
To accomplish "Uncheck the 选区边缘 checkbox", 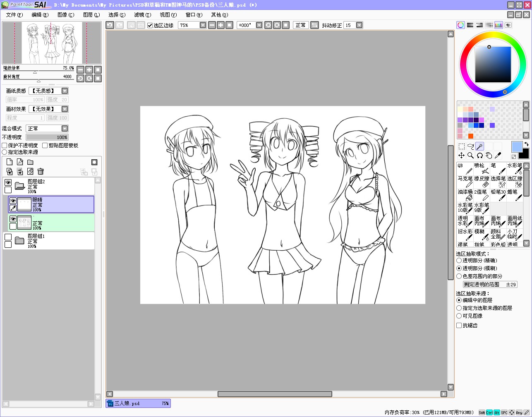I will pyautogui.click(x=150, y=25).
